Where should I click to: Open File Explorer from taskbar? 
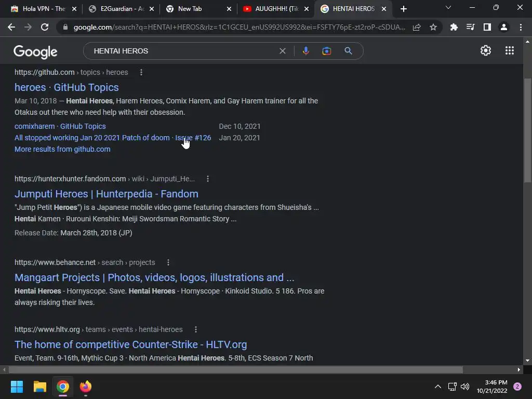coord(39,387)
